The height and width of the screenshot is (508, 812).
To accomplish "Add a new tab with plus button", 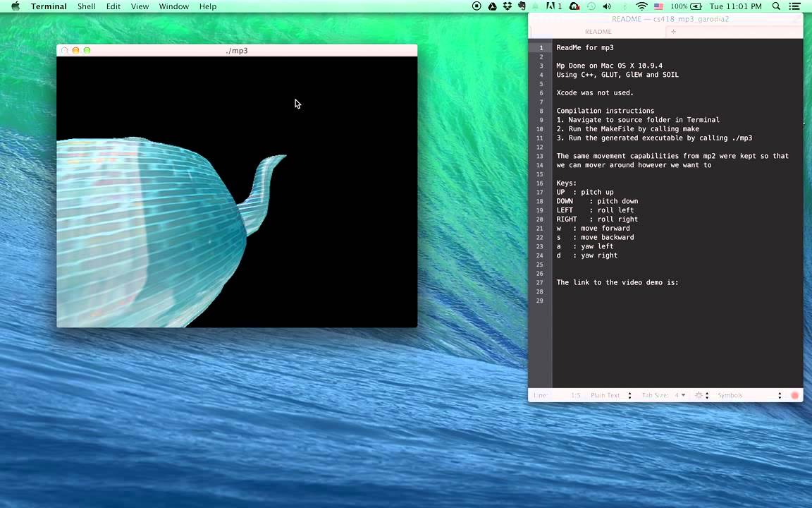I will 673,32.
